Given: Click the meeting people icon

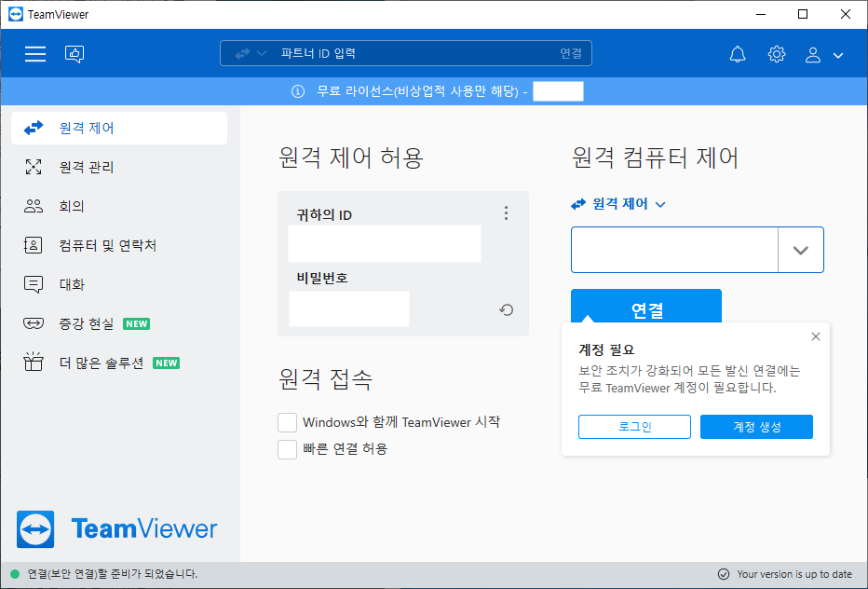Looking at the screenshot, I should [x=34, y=206].
